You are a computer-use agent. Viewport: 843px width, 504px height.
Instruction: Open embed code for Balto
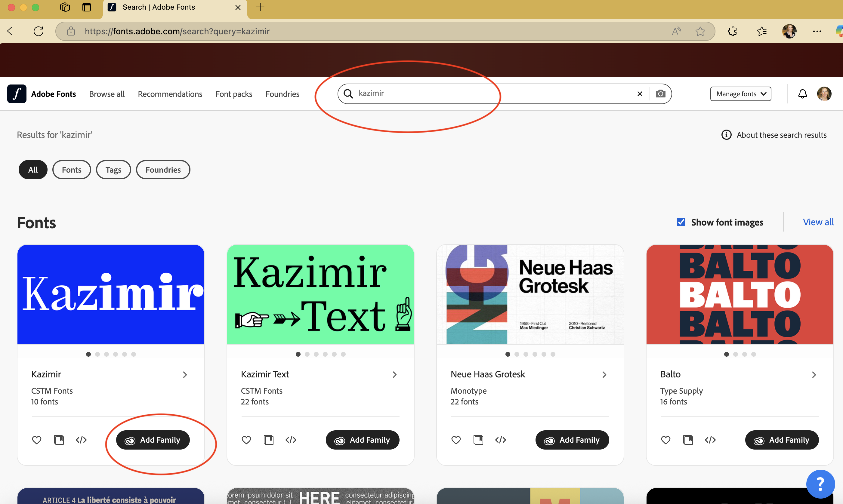710,440
